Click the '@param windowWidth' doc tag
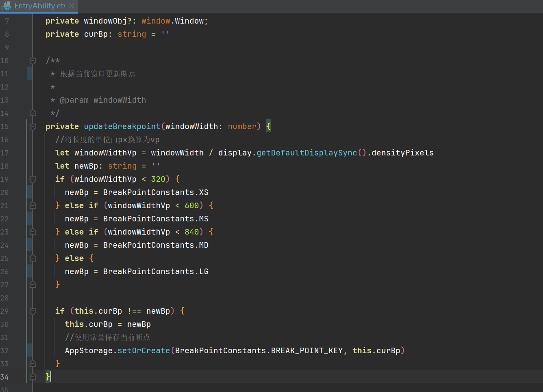Image resolution: width=543 pixels, height=392 pixels. (103, 100)
